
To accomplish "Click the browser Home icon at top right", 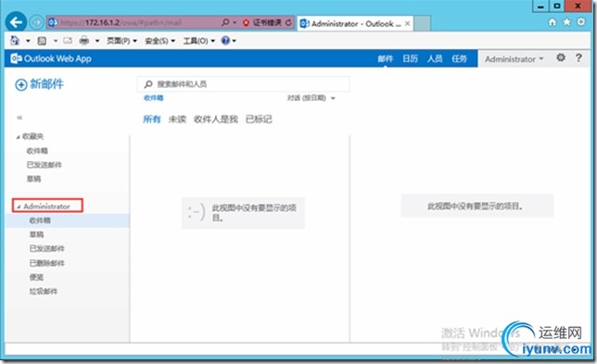I will click(553, 22).
